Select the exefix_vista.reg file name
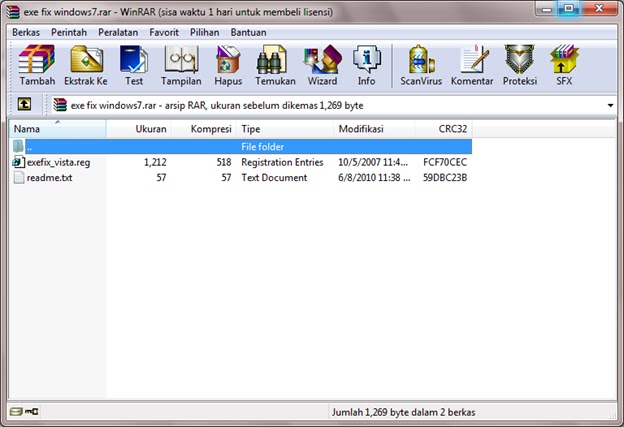The height and width of the screenshot is (427, 624). [x=58, y=162]
